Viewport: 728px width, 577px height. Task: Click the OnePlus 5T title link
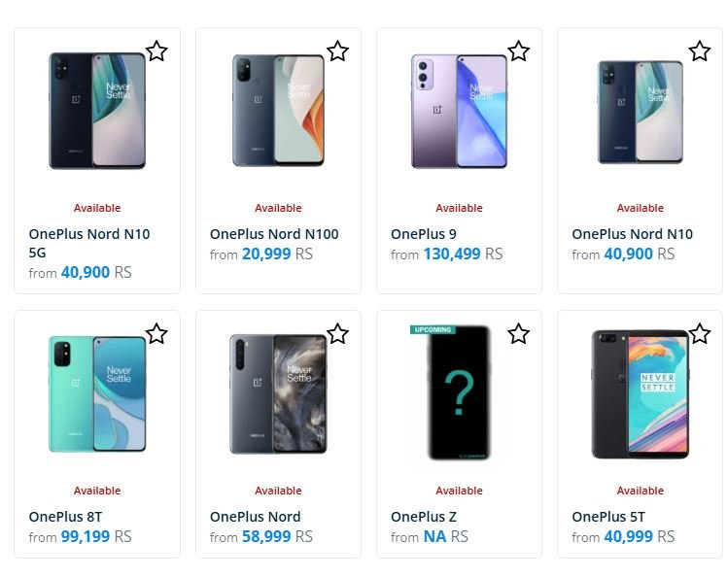(x=608, y=517)
